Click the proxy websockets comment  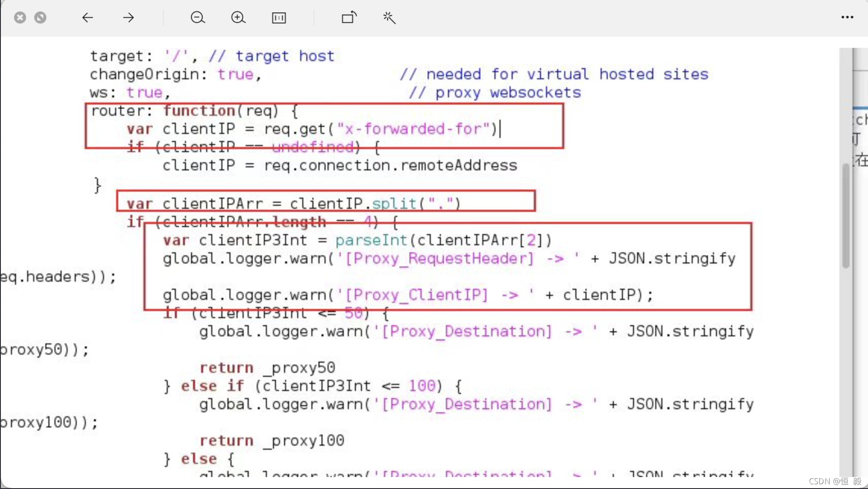point(495,93)
